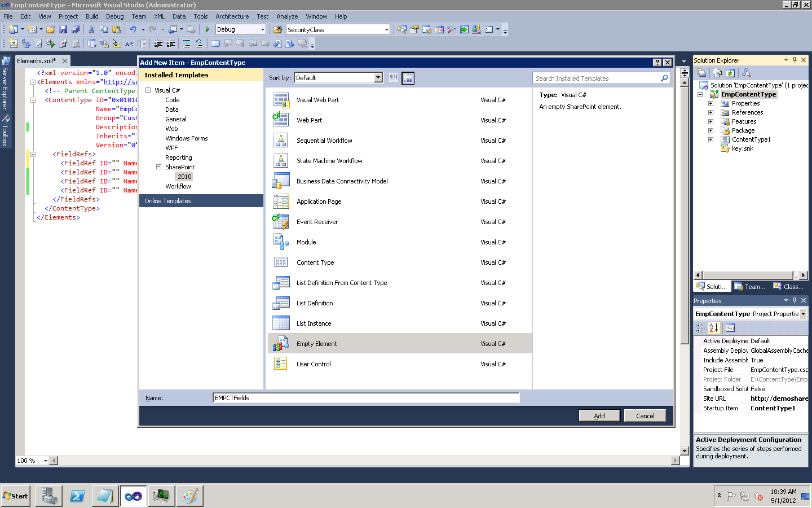Toggle auto-hide pin on Solution Explorer
This screenshot has width=812, height=508.
click(795, 60)
